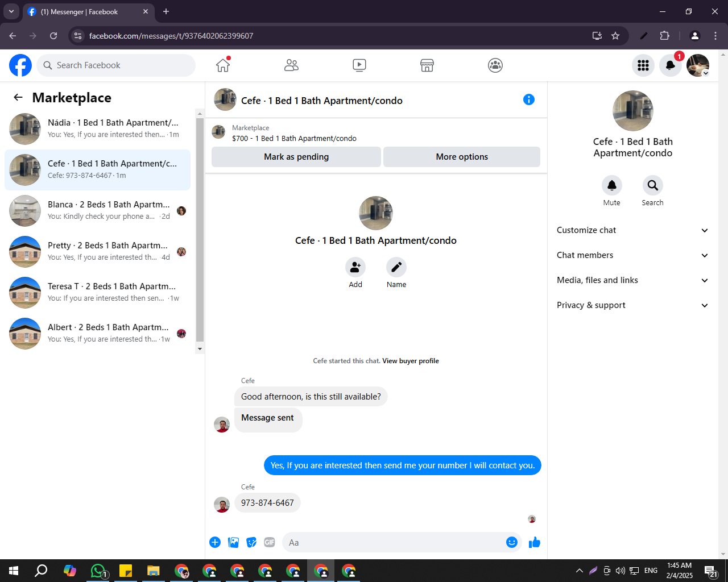Click the chat list scrollbar

(x=200, y=231)
